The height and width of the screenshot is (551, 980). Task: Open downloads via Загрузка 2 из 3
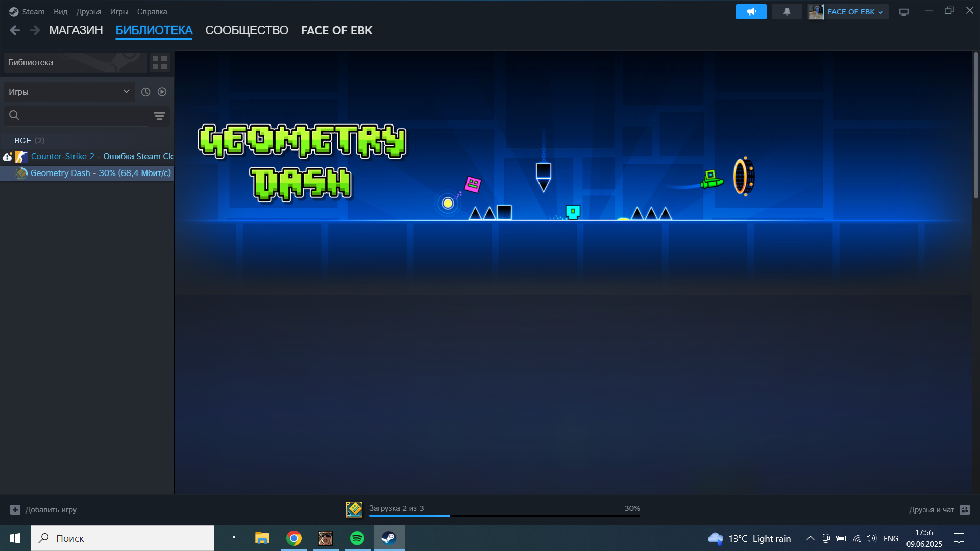[396, 508]
